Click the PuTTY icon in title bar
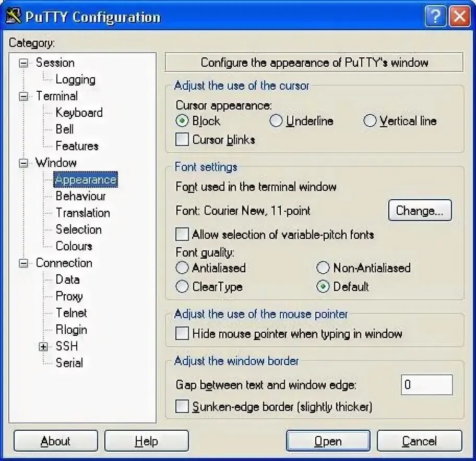Image resolution: width=476 pixels, height=461 pixels. click(14, 16)
